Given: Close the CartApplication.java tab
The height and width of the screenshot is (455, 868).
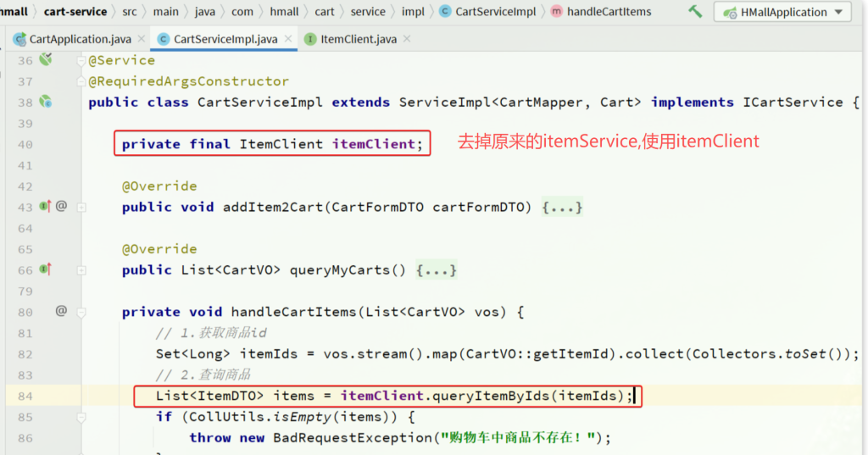Looking at the screenshot, I should (141, 39).
